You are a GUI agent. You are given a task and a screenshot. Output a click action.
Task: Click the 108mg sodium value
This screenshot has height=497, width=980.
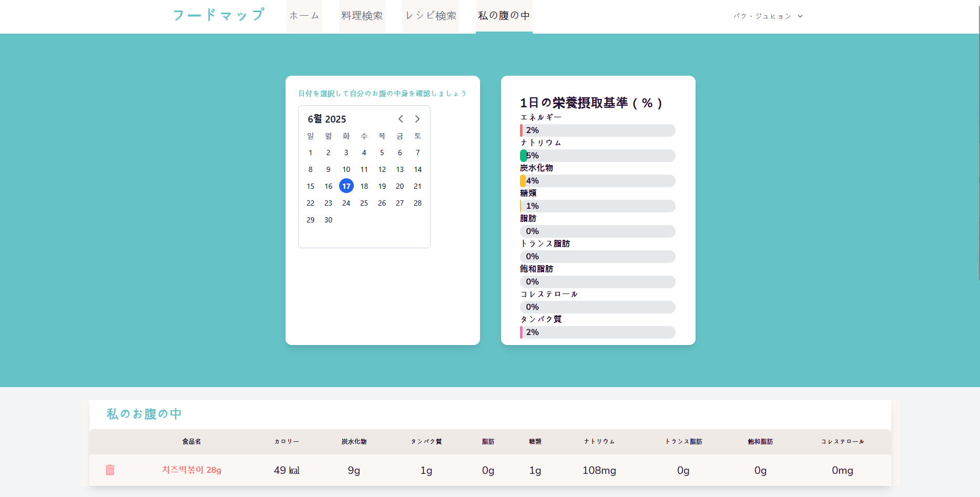(x=599, y=470)
